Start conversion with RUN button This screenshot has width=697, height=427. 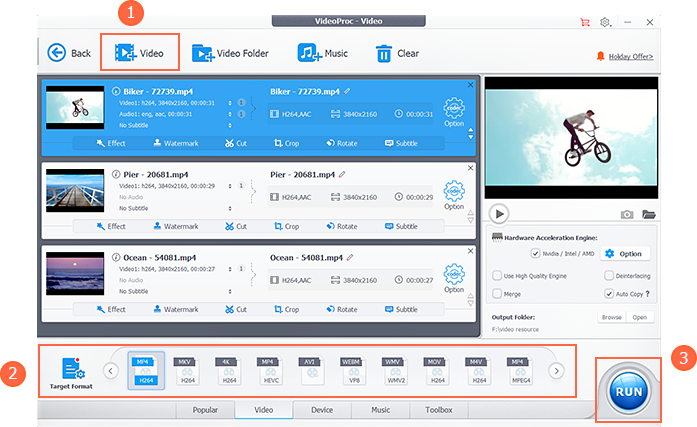coord(629,391)
